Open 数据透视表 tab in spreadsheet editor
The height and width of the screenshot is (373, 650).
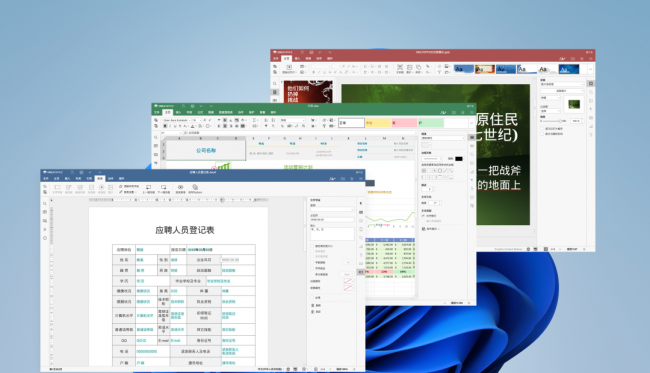(226, 112)
